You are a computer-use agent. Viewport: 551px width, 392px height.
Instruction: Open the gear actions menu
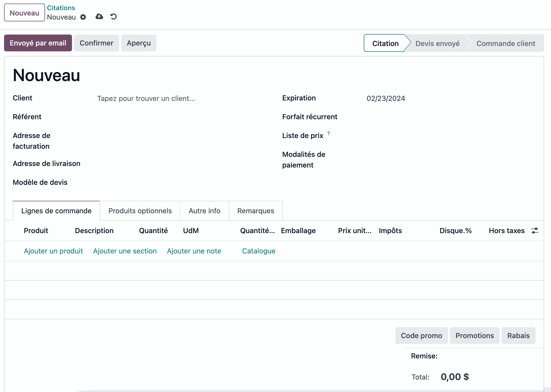tap(83, 17)
